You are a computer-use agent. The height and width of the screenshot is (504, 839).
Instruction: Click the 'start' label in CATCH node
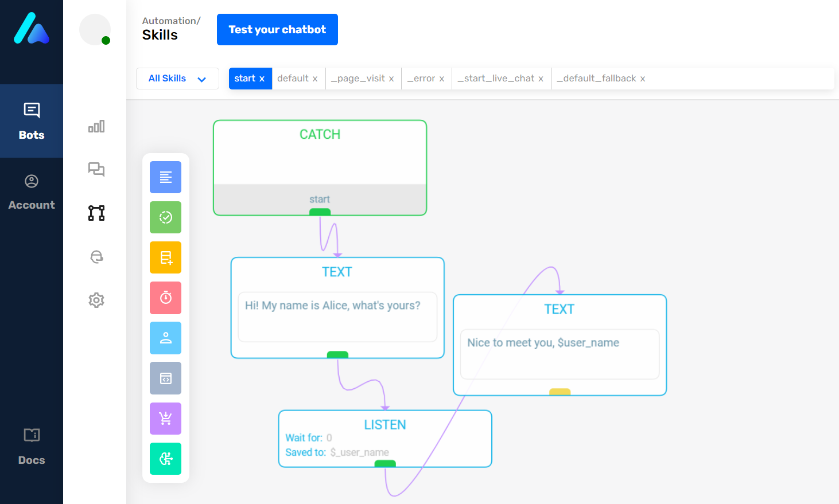pos(320,200)
